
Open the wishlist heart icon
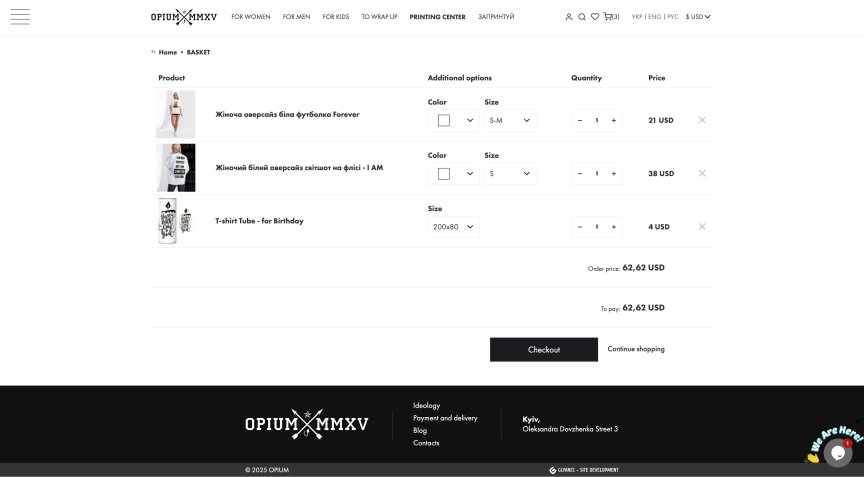pyautogui.click(x=595, y=17)
